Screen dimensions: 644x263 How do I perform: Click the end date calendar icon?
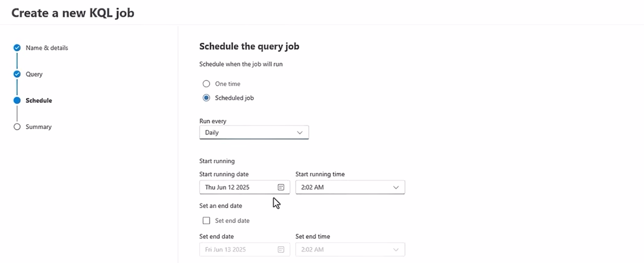pyautogui.click(x=281, y=249)
